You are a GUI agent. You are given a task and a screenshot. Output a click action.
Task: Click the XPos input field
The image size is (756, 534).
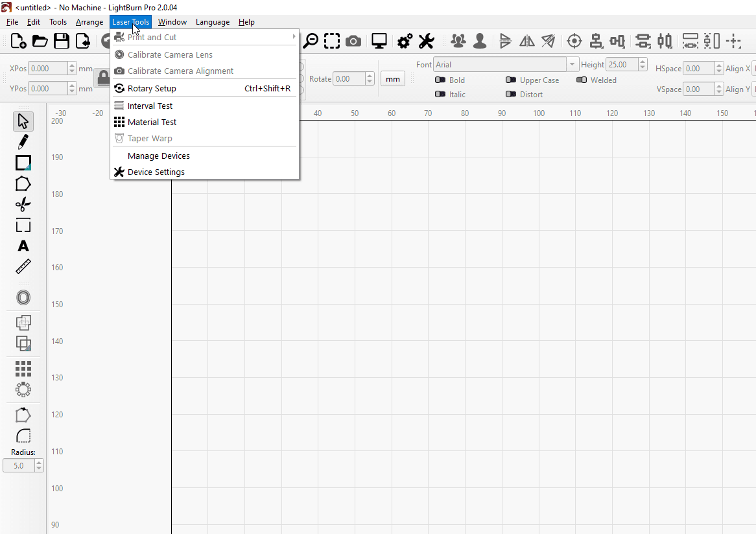tap(48, 69)
